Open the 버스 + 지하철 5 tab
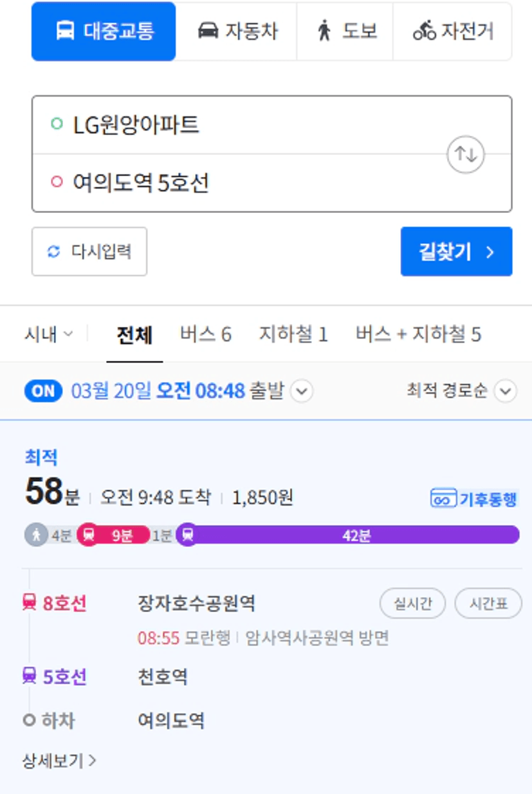The height and width of the screenshot is (794, 532). click(x=418, y=335)
